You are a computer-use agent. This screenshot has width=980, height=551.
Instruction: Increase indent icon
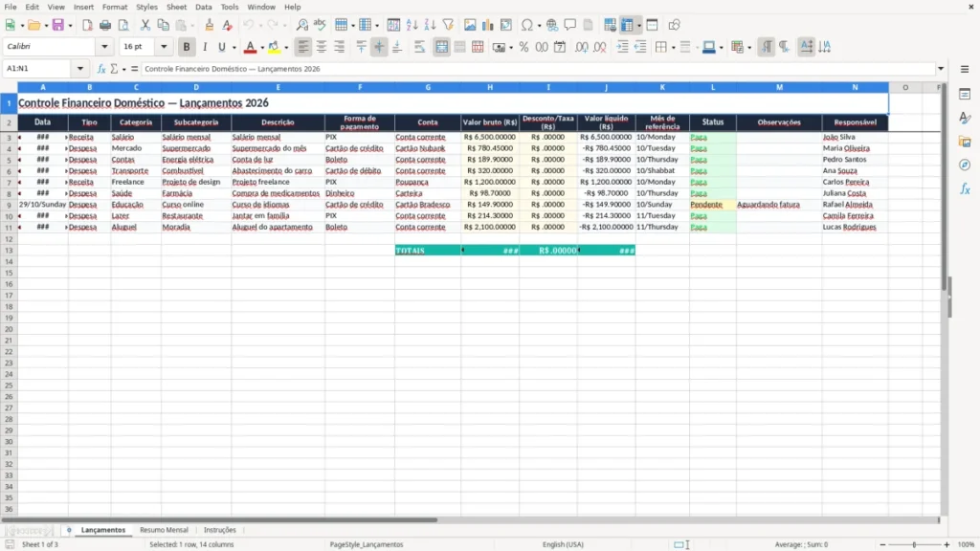click(622, 47)
